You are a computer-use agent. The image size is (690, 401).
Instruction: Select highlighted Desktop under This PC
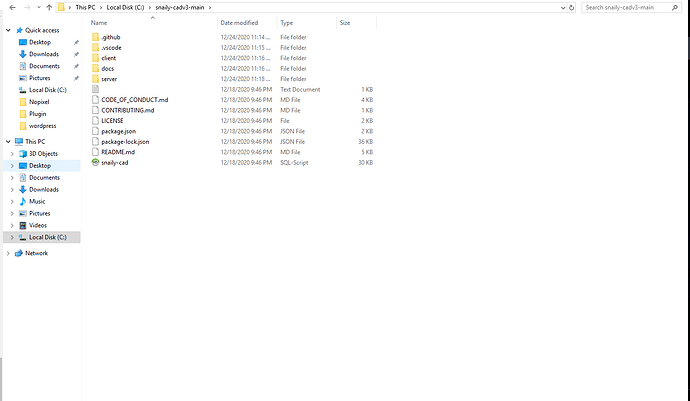pyautogui.click(x=40, y=166)
